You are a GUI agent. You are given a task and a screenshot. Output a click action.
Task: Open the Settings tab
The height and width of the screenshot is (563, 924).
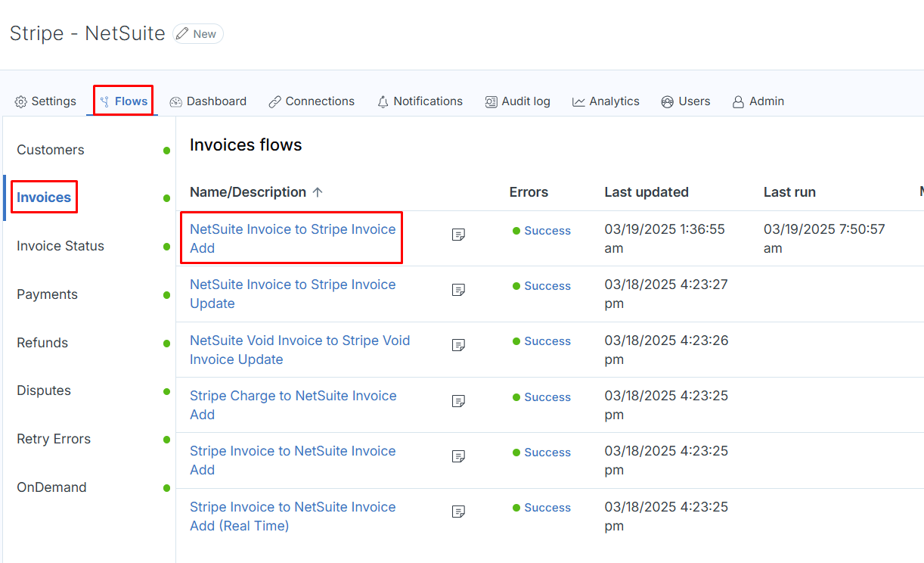point(46,101)
